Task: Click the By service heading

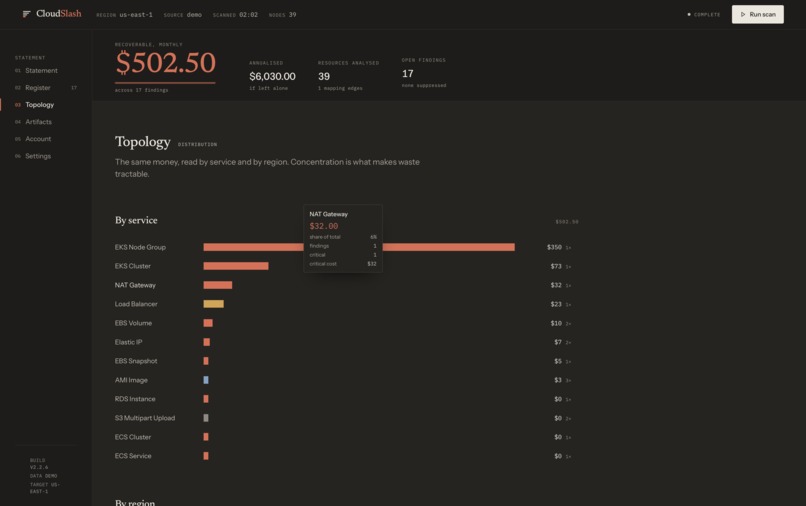Action: tap(136, 220)
